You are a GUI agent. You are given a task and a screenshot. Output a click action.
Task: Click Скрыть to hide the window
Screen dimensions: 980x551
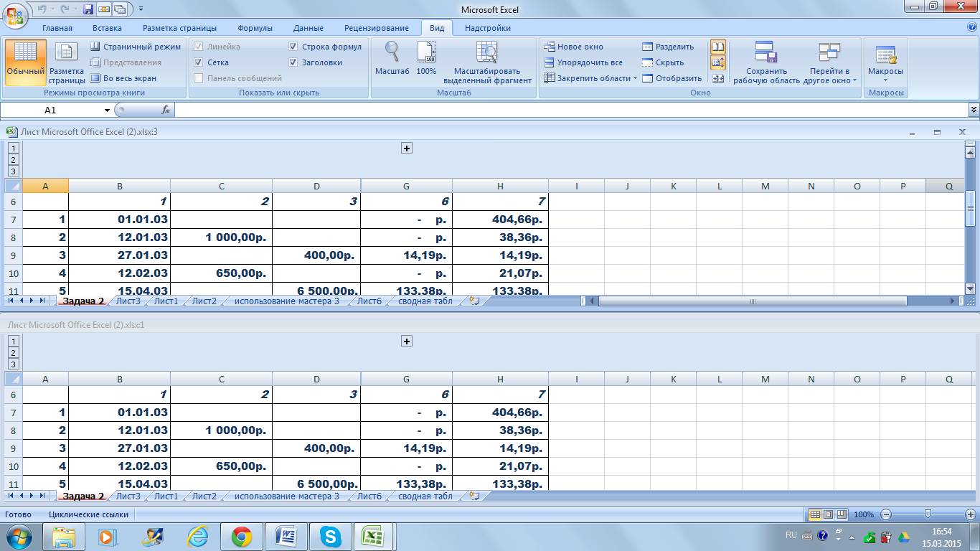click(x=662, y=62)
